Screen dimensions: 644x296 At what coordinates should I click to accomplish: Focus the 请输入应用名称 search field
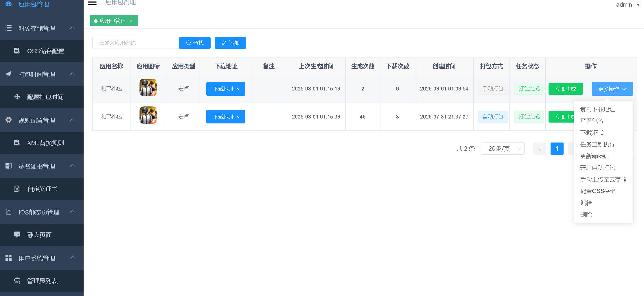[135, 43]
